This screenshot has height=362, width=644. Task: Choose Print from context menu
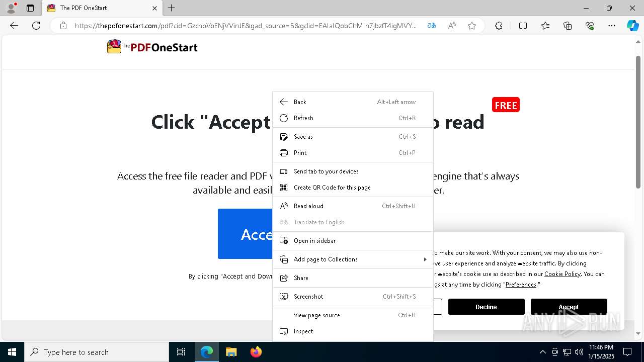353,153
